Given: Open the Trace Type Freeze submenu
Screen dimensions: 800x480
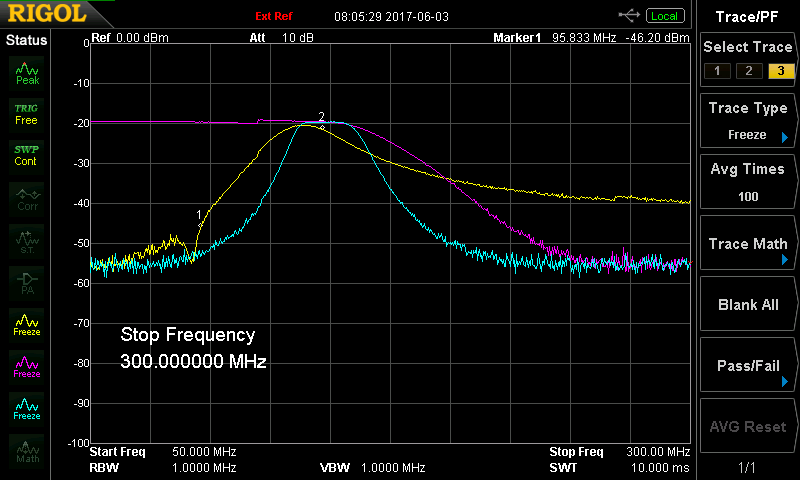Looking at the screenshot, I should click(x=747, y=121).
